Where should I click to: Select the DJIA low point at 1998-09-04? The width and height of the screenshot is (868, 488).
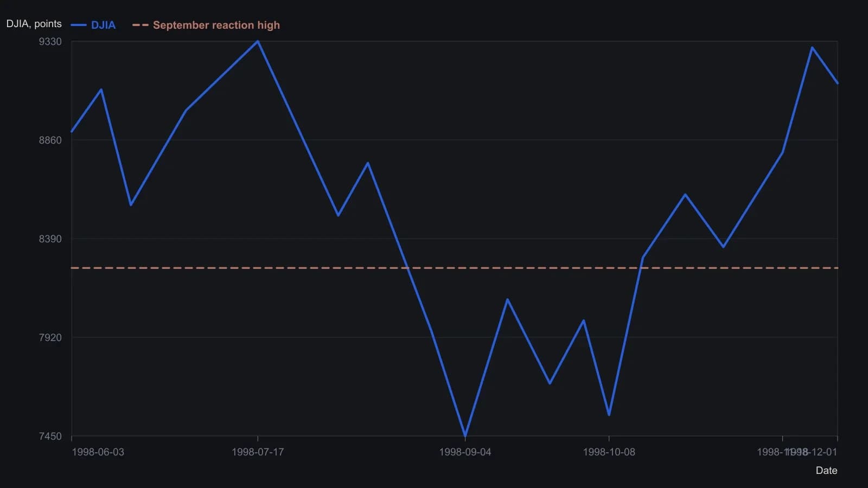pos(465,435)
